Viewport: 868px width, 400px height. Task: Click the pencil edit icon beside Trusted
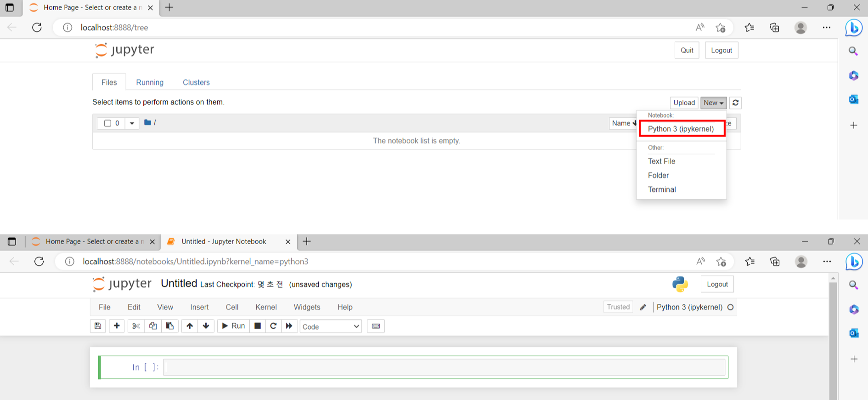(643, 307)
